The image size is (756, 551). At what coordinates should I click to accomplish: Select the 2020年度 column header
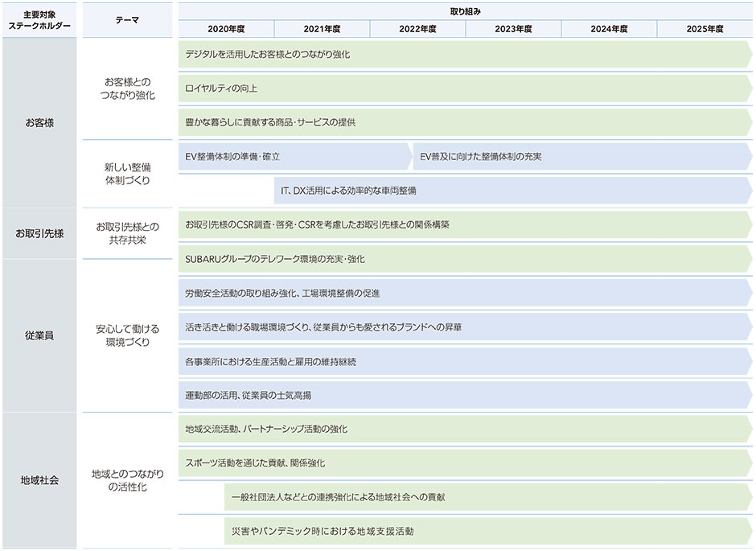click(x=226, y=29)
